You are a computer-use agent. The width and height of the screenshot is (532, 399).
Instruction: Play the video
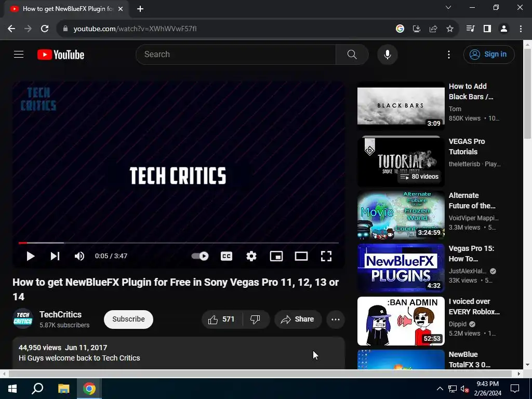coord(31,256)
